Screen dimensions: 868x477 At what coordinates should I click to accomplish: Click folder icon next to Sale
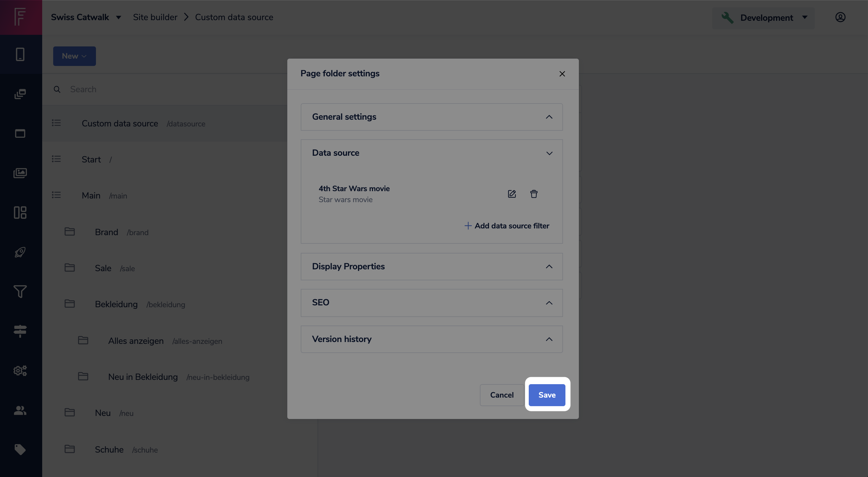pyautogui.click(x=70, y=268)
